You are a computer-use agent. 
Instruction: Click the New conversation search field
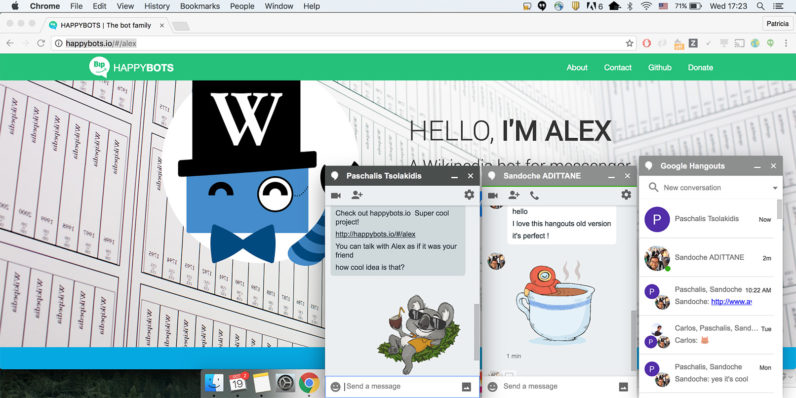click(710, 188)
